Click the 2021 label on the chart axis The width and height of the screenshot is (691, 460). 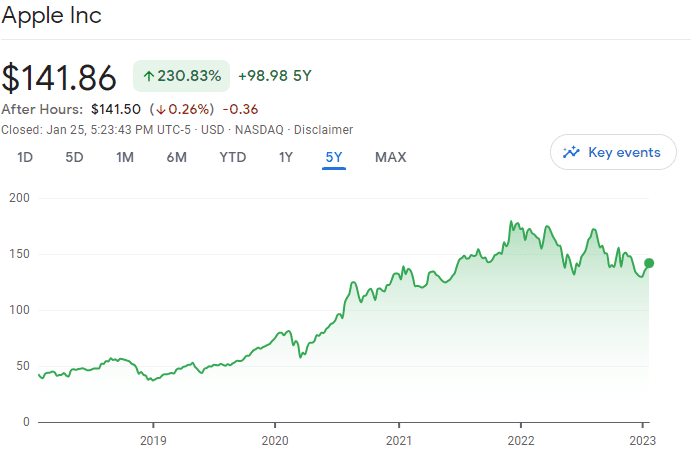point(399,440)
